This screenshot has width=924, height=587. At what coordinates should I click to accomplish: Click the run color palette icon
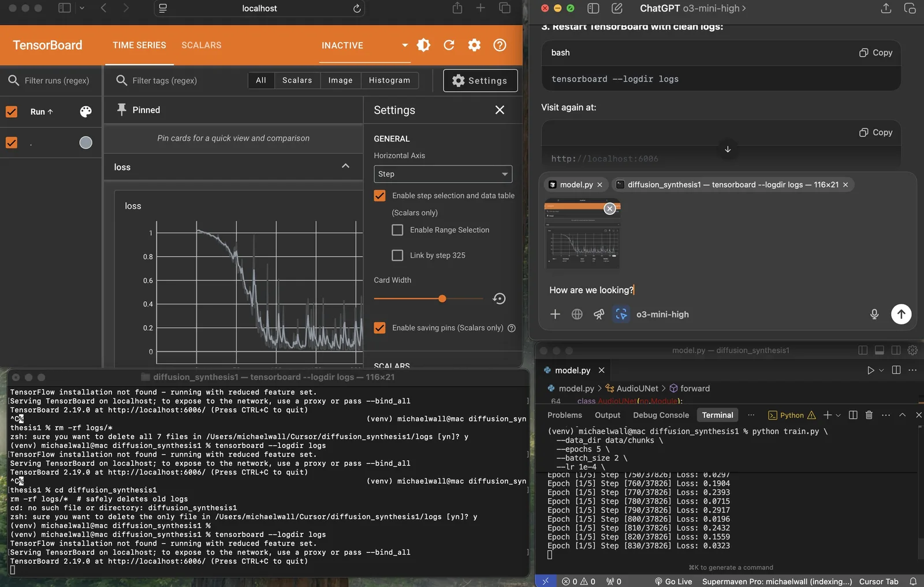tap(85, 111)
